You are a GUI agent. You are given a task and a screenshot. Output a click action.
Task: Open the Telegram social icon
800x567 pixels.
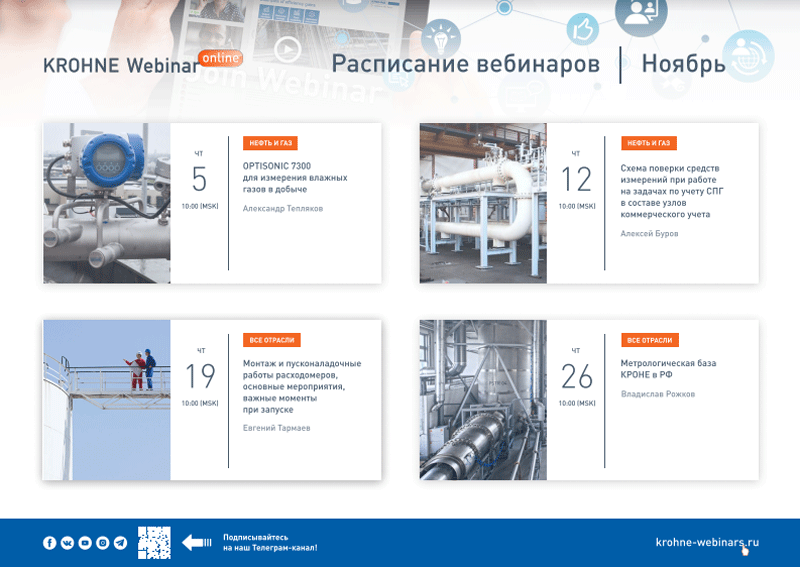(x=120, y=543)
